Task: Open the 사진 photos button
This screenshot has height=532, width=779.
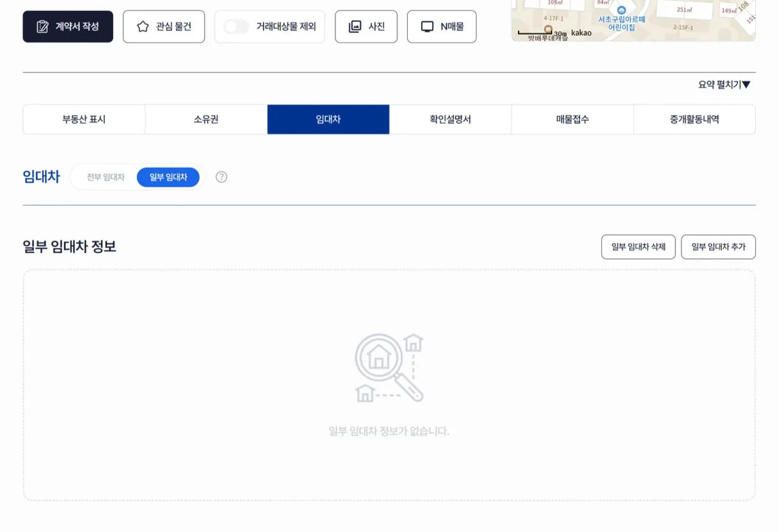Action: click(366, 26)
